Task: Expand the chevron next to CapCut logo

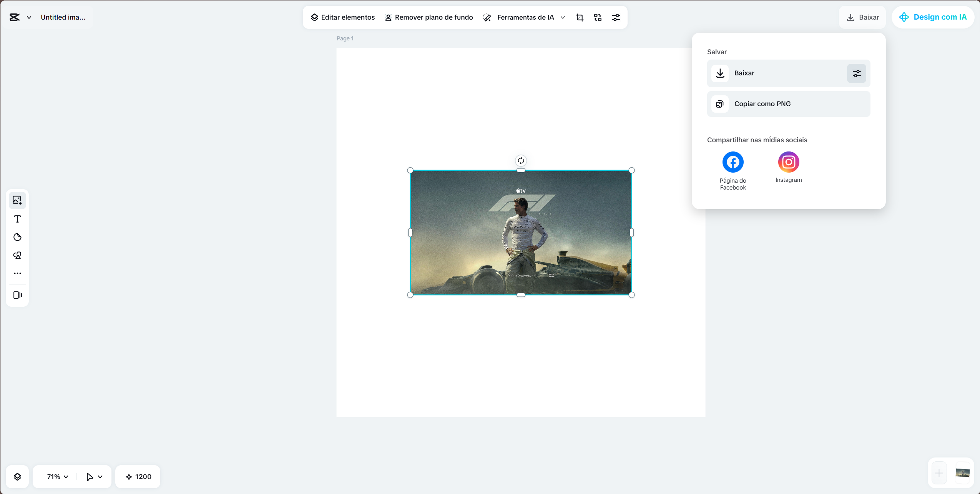Action: click(29, 17)
